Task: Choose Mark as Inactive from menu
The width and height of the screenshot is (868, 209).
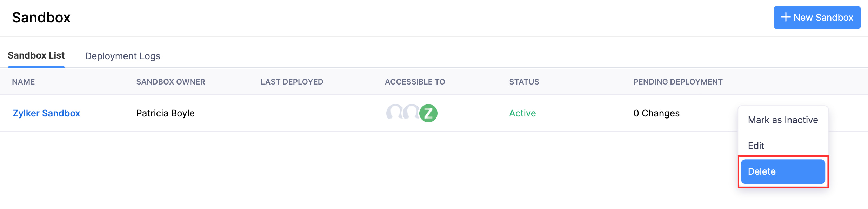Action: (783, 120)
